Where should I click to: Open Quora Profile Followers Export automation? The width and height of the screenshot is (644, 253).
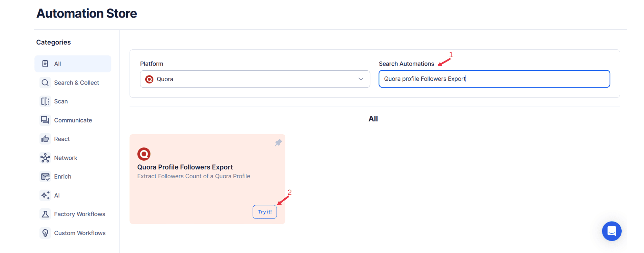point(185,167)
